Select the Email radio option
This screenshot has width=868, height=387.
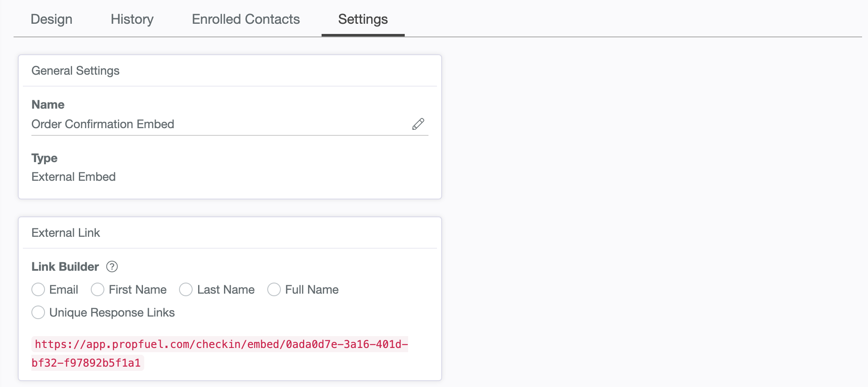38,289
